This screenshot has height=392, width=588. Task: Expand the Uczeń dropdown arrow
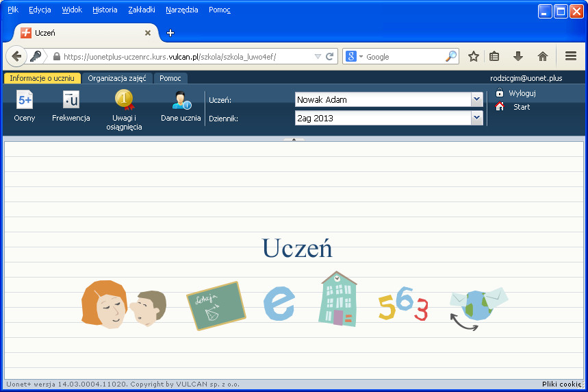(x=476, y=99)
